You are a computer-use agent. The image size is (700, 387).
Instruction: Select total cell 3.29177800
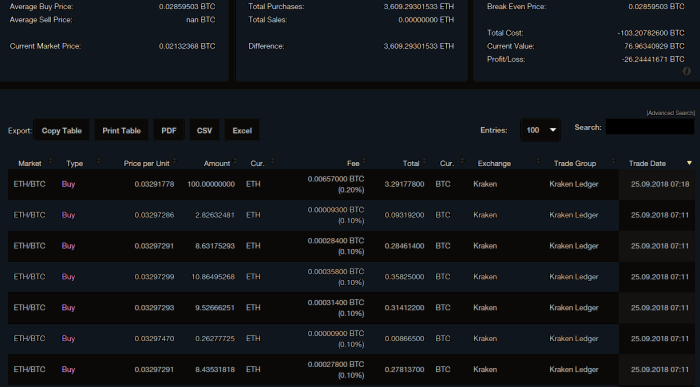[x=404, y=184]
